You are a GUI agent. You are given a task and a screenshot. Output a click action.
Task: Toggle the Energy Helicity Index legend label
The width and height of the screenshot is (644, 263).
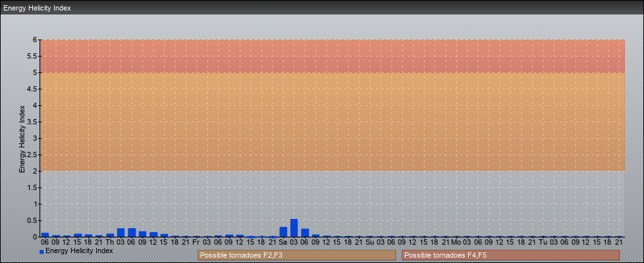coord(79,251)
